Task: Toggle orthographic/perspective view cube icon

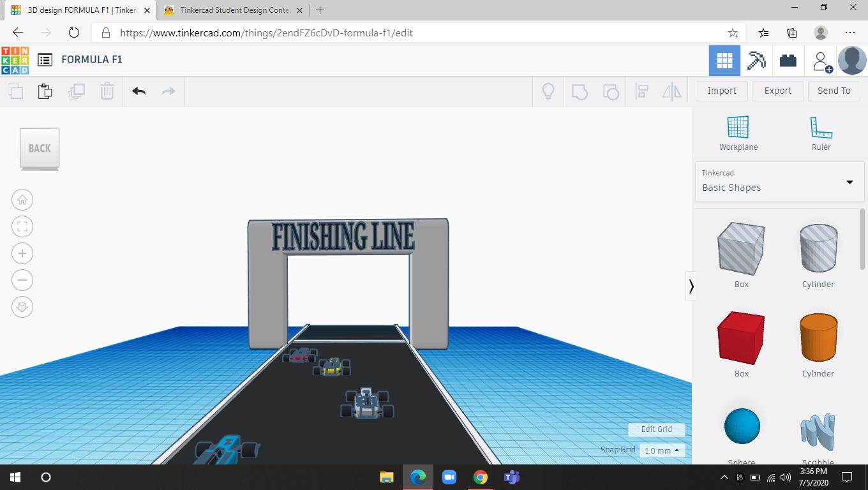Action: (22, 307)
